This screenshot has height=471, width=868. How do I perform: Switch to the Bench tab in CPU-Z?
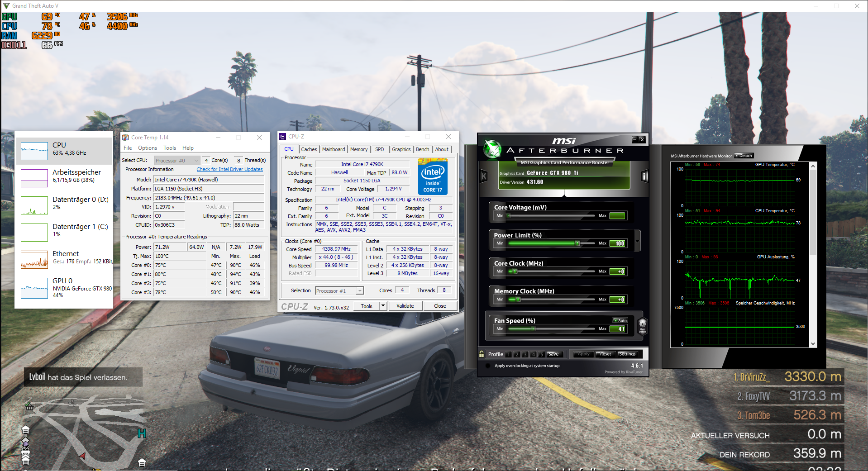423,149
